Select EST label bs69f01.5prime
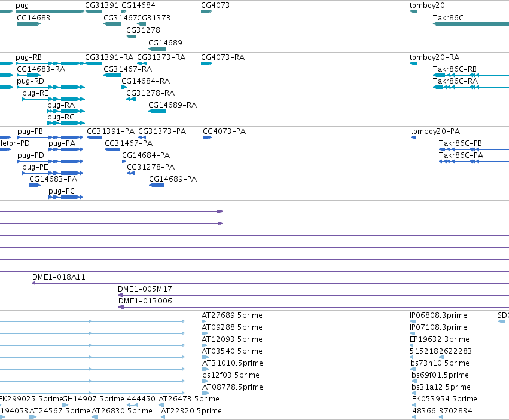 point(440,376)
